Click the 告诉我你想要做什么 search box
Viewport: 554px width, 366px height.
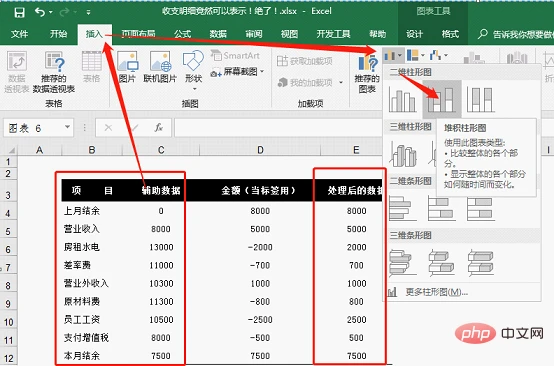click(516, 34)
